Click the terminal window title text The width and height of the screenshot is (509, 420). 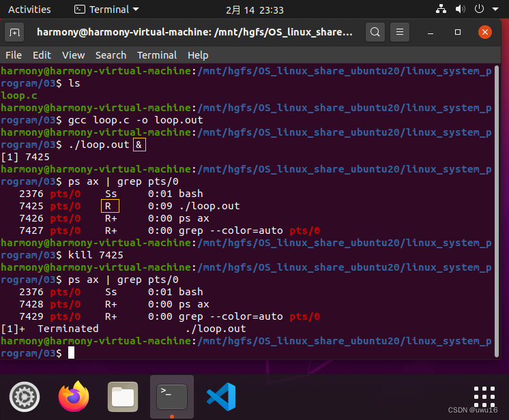coord(194,32)
